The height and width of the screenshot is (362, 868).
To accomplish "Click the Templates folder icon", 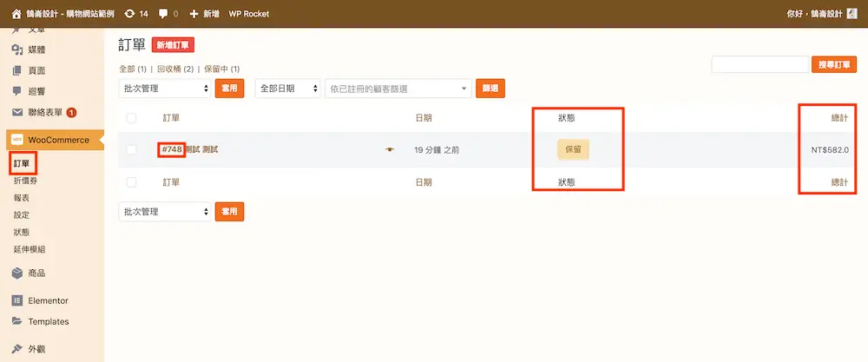I will 17,321.
